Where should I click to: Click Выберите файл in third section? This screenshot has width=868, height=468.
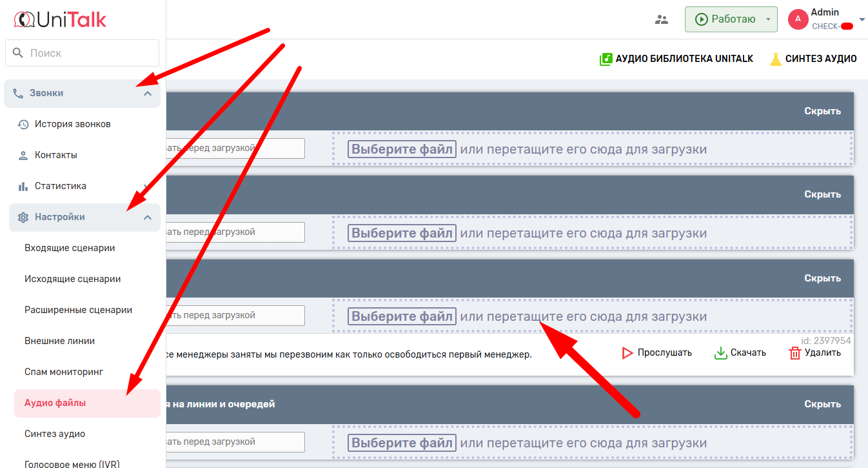tap(402, 316)
